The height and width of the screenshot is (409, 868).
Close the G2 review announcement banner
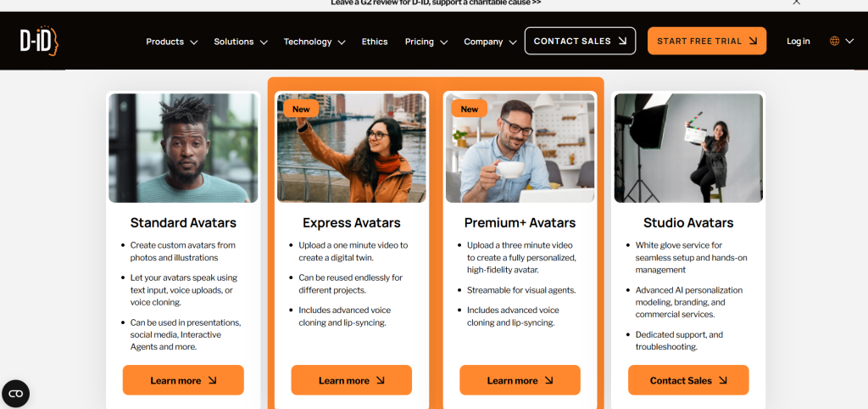coord(796,3)
